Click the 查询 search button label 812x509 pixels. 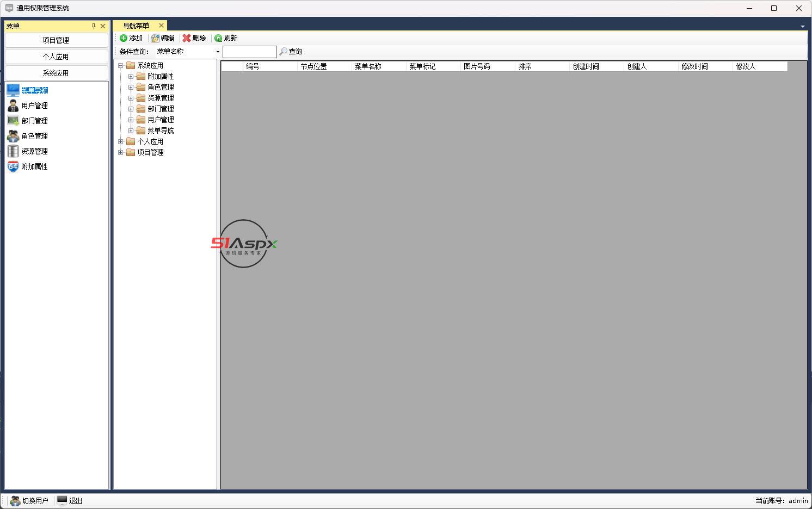(296, 52)
